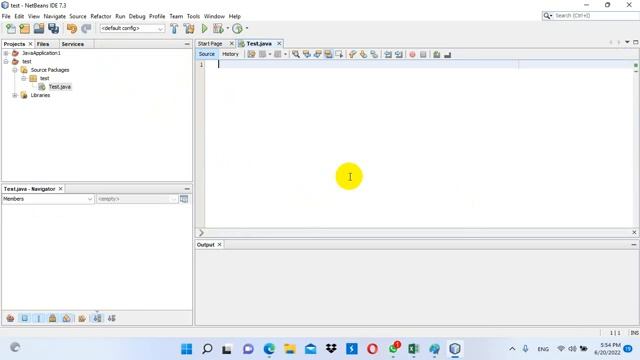Open the empty filter combo in Navigator
Image resolution: width=640 pixels, height=360 pixels.
pos(137,199)
